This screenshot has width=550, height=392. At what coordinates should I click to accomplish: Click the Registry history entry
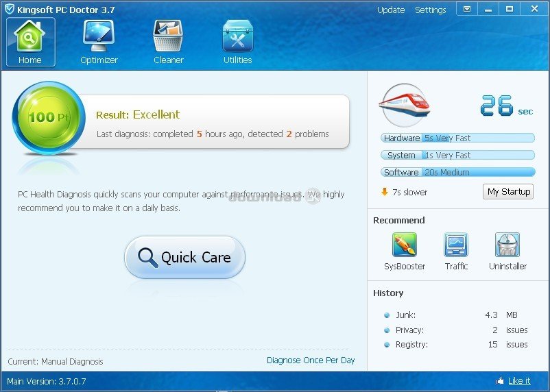click(456, 345)
